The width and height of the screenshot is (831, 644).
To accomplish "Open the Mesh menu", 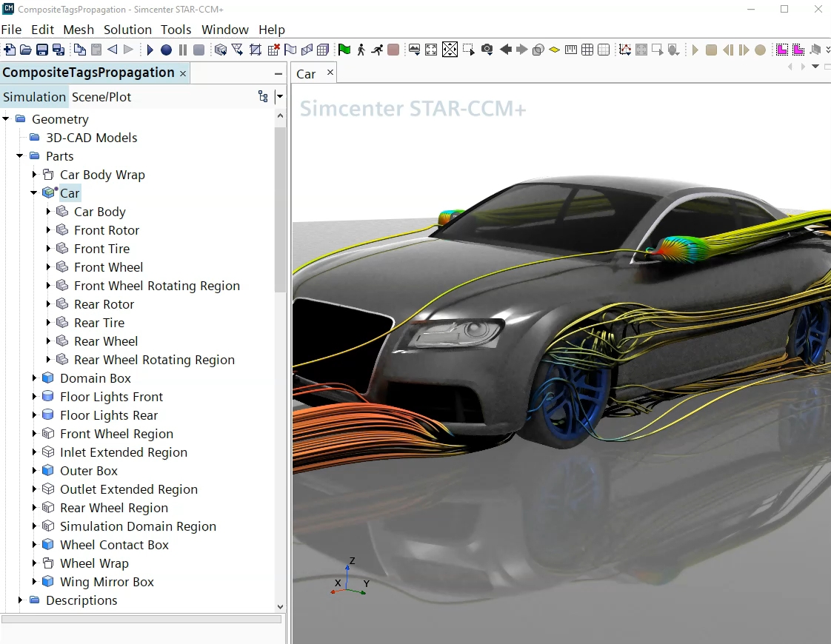I will [79, 30].
